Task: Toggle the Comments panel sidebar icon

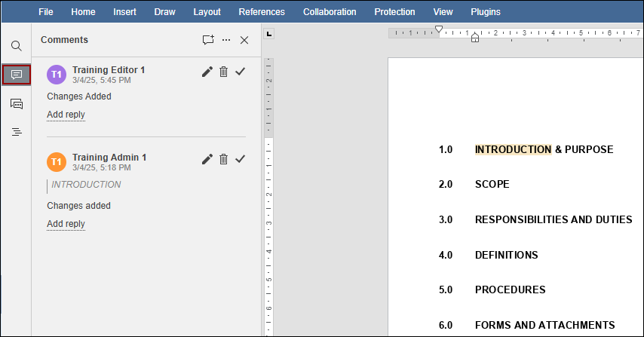Action: [x=16, y=75]
